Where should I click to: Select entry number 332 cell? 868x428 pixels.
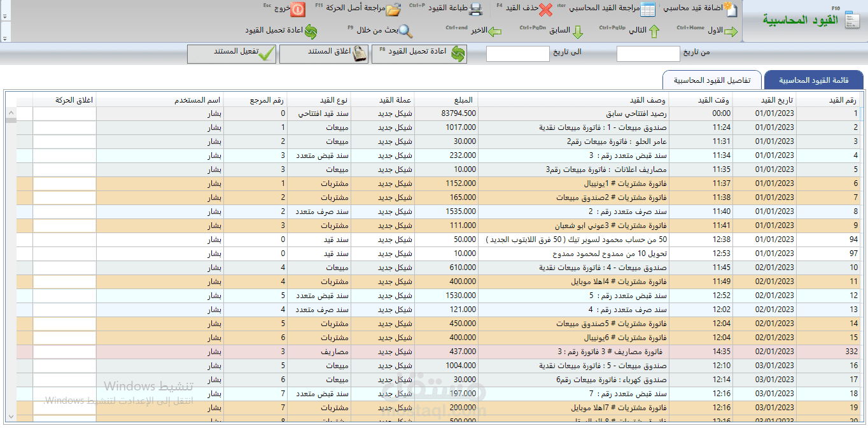[828, 352]
